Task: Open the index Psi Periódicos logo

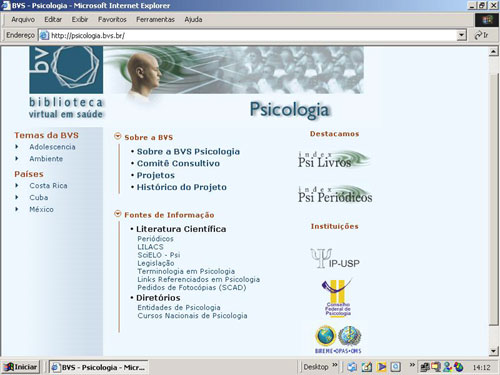Action: (x=335, y=194)
